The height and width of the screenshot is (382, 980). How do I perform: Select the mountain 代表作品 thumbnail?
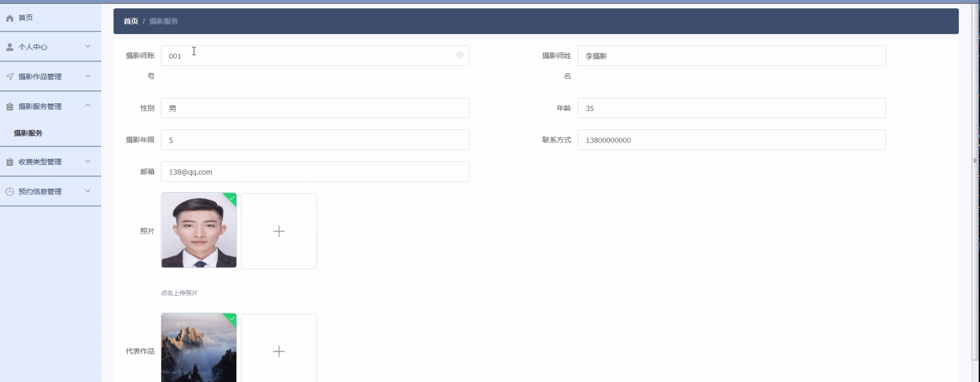(198, 348)
